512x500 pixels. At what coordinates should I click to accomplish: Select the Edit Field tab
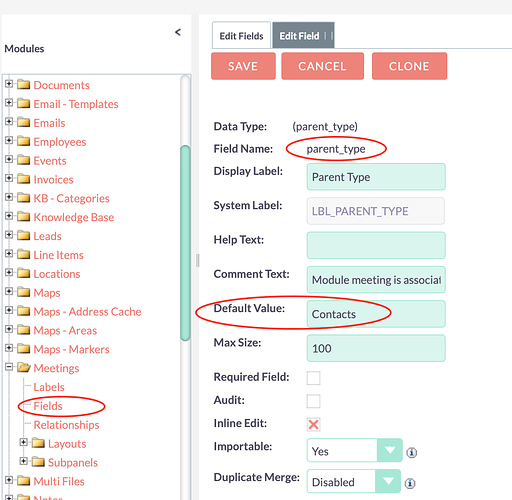tap(303, 36)
